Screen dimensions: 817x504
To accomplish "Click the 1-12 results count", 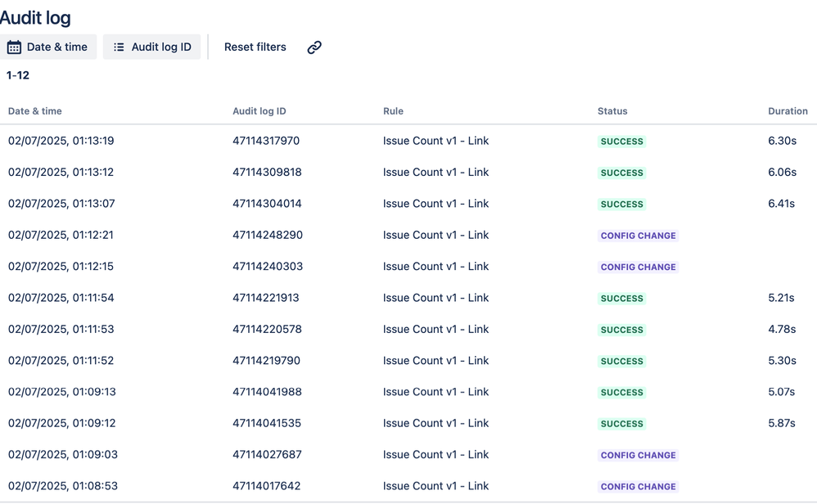I will 18,75.
